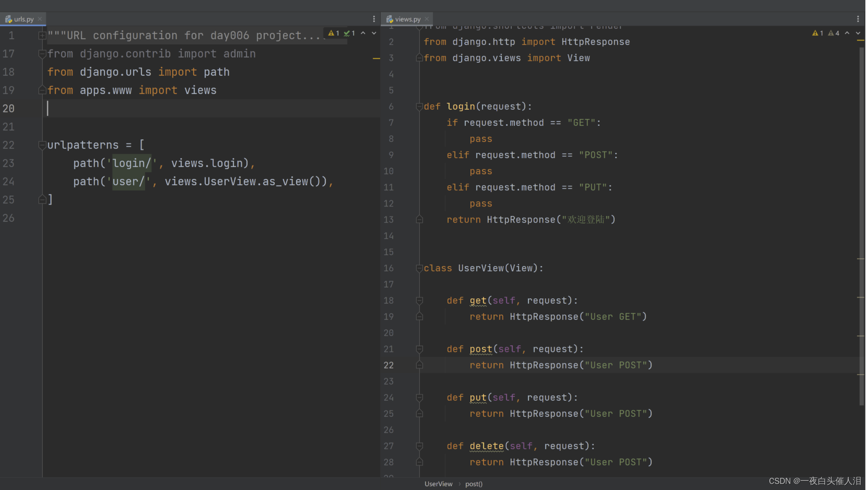
Task: Collapse the put method fold marker
Action: tap(419, 397)
